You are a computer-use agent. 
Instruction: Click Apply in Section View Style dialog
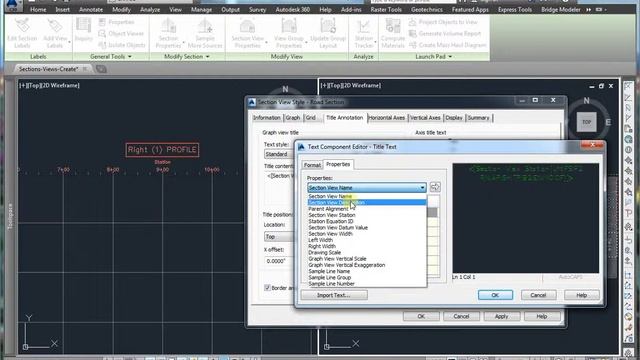point(502,316)
